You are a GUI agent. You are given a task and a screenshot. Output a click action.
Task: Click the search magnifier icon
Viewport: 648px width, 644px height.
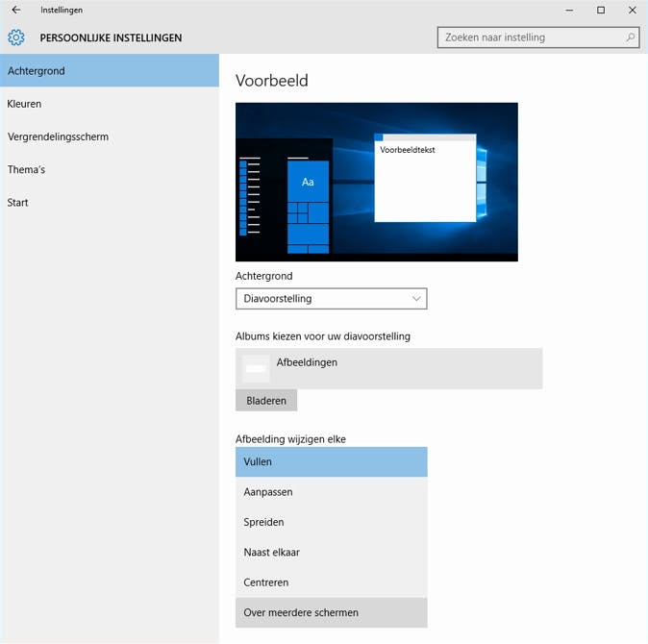point(631,37)
